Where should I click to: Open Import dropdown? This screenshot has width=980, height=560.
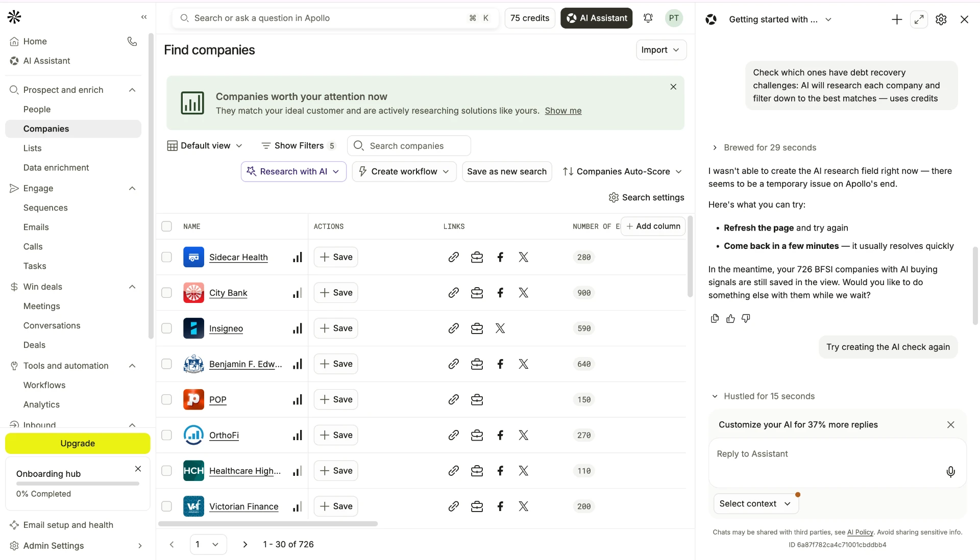[x=660, y=50]
